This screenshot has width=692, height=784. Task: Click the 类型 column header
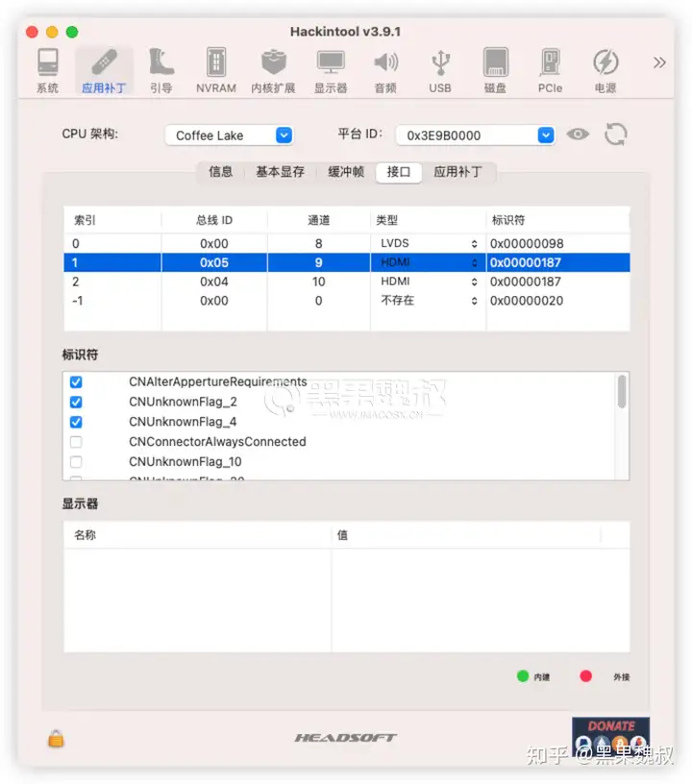(428, 220)
